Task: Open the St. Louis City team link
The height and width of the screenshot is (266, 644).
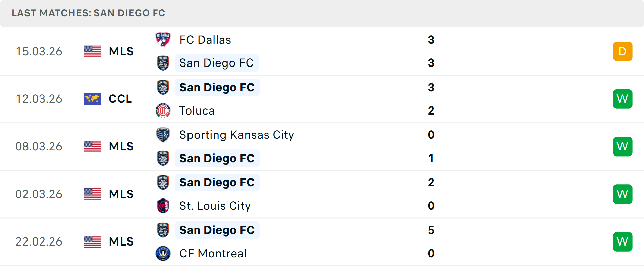Action: coord(215,206)
